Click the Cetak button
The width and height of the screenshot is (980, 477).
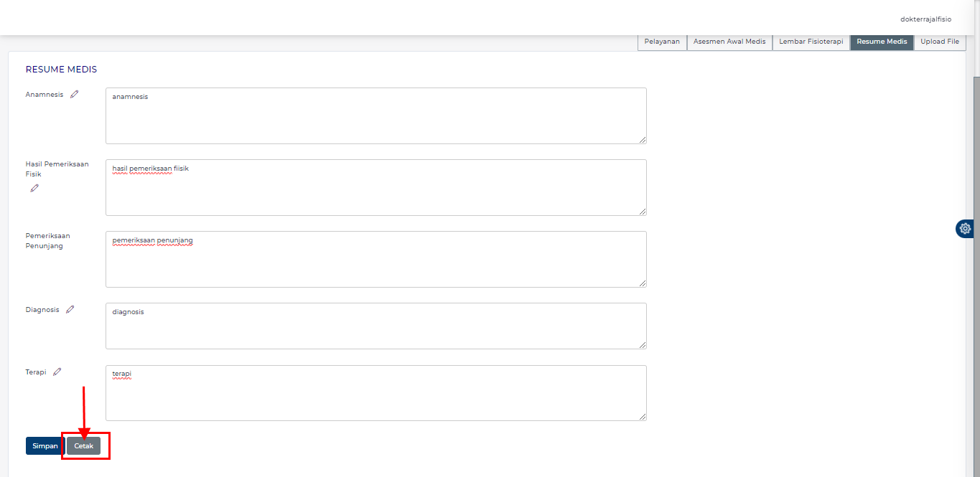click(x=84, y=446)
